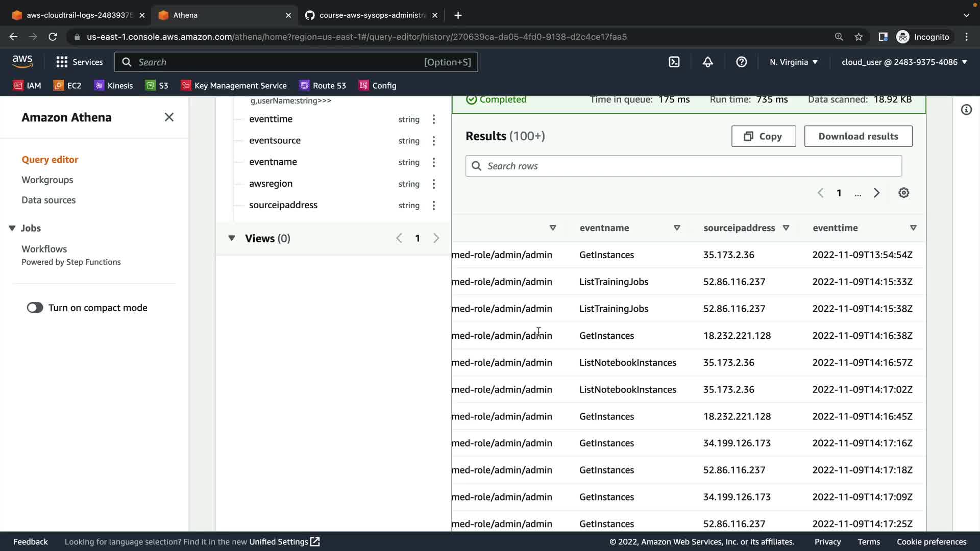Click the Download results button
Screen dimensions: 980x551
coord(857,136)
